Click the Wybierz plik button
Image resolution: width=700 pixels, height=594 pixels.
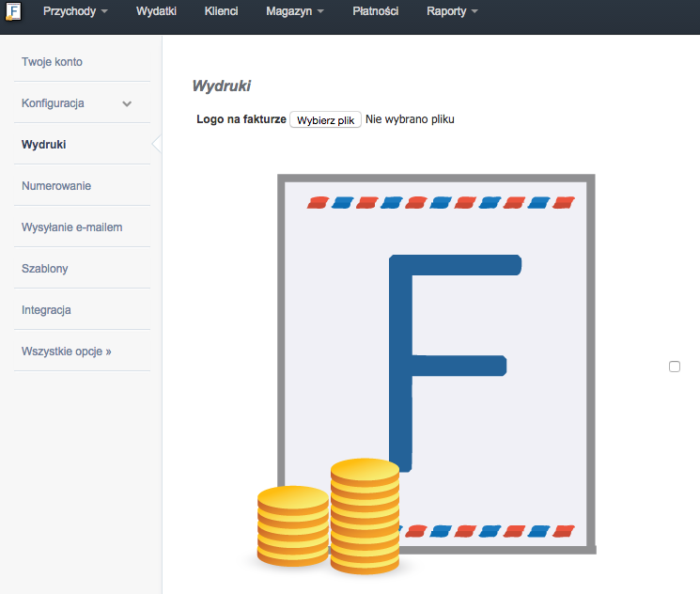[x=325, y=119]
